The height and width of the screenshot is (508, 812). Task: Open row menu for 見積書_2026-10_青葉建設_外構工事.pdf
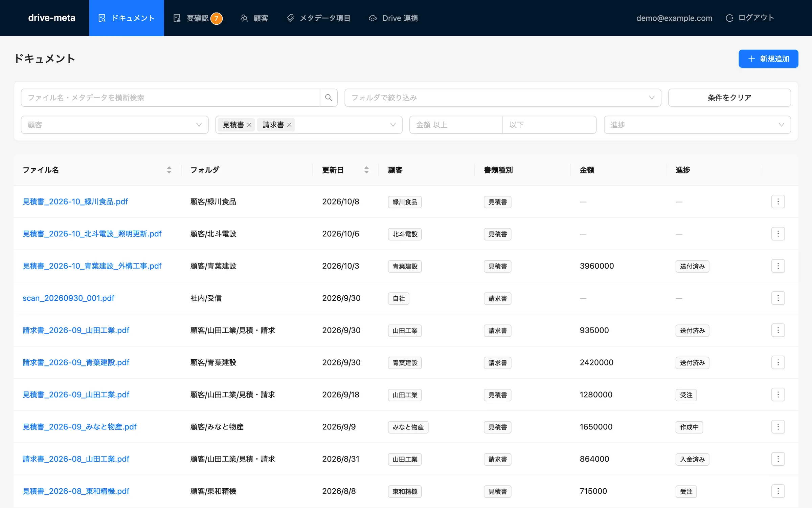tap(778, 266)
